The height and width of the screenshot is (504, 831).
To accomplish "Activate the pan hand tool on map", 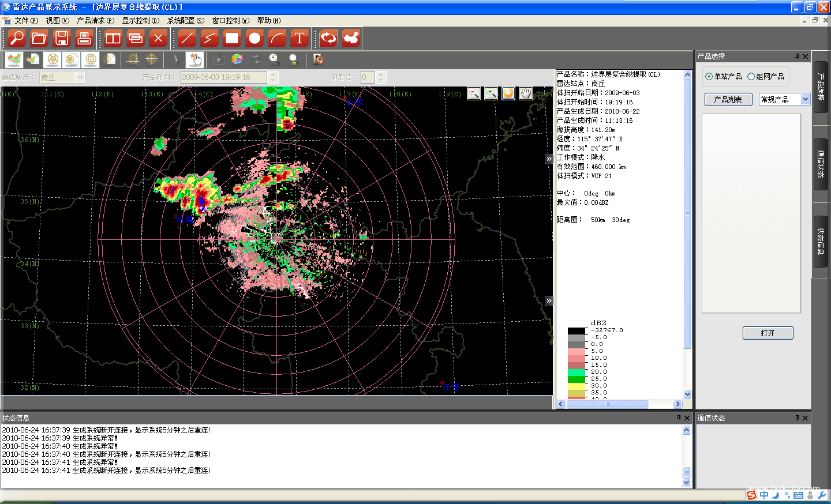I will pos(525,93).
